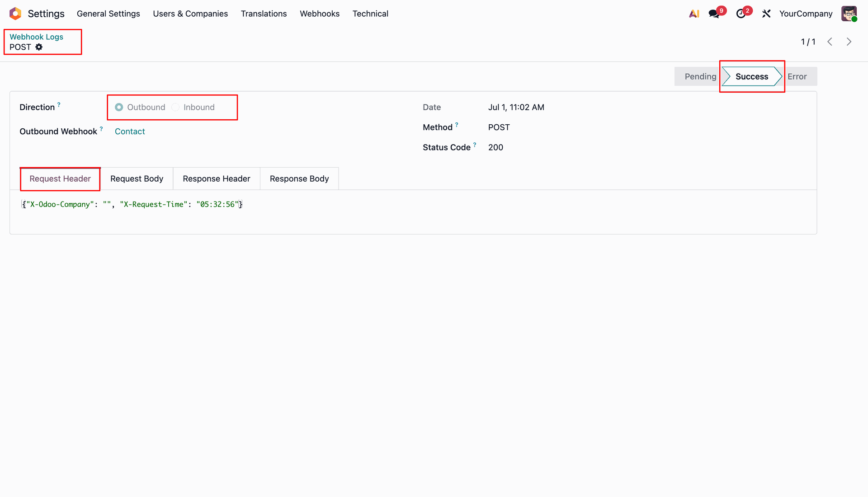Open the AI assistant icon

coord(694,14)
